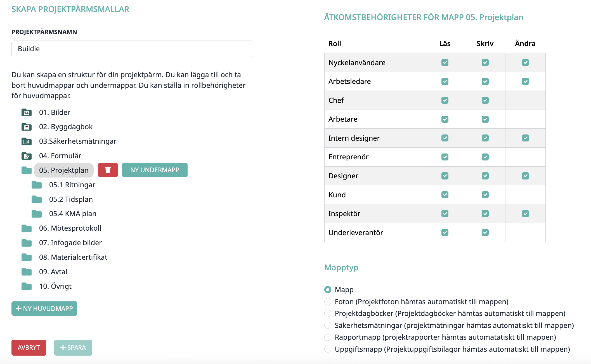Click the Projektpärmsnamn field containing Buildie
591x364 pixels.
click(x=132, y=49)
